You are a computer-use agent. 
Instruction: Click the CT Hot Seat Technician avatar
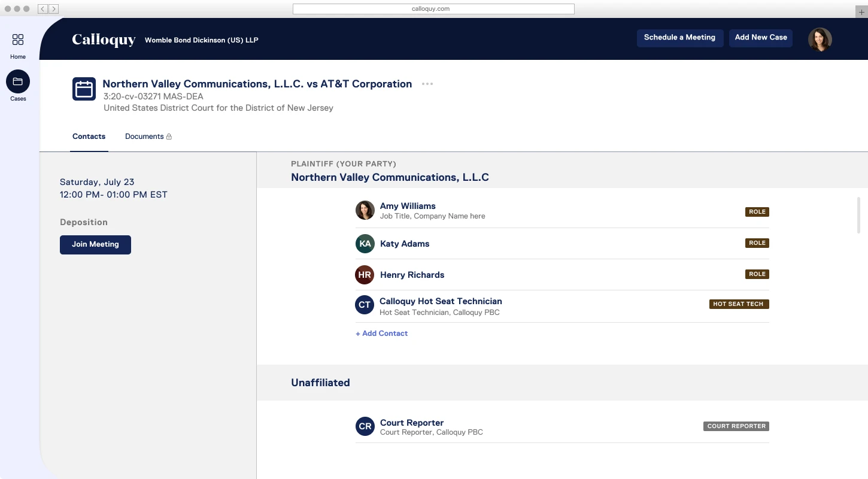tap(365, 305)
